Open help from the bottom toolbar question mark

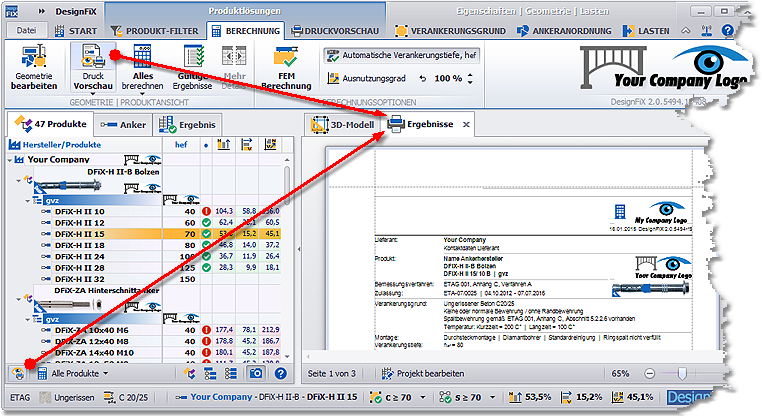[x=280, y=373]
